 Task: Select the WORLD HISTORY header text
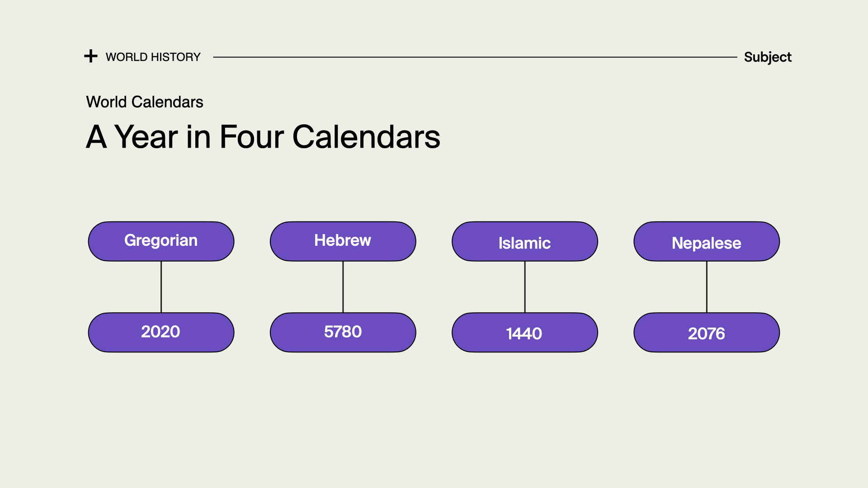click(153, 57)
